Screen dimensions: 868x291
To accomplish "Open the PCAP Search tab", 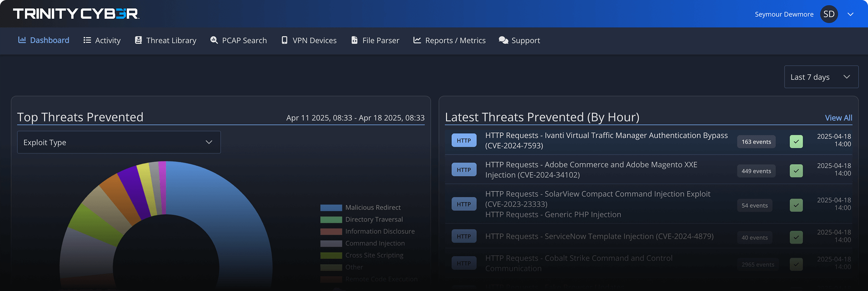I will click(x=239, y=40).
